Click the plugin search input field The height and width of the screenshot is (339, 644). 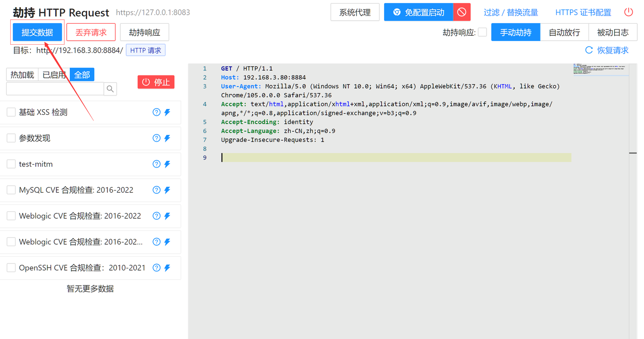[x=54, y=89]
